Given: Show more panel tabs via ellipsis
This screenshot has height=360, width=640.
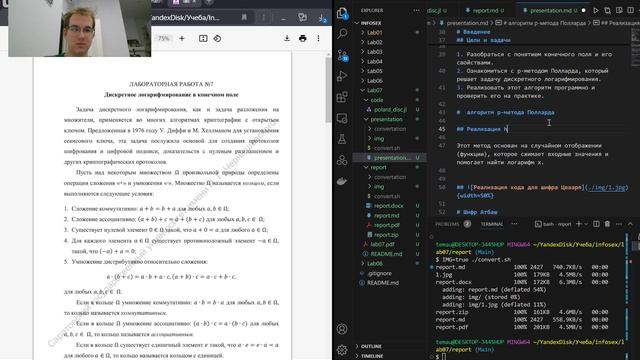Looking at the screenshot, I should 515,224.
